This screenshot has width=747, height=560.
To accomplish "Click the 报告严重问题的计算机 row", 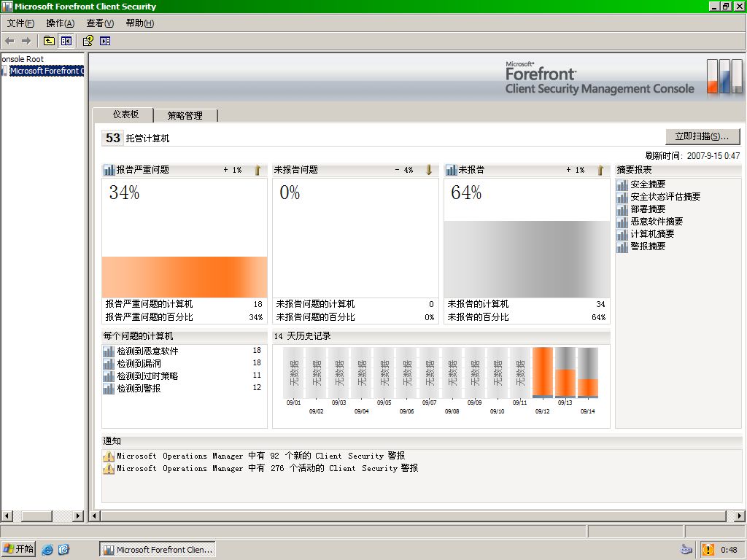I will click(x=184, y=304).
